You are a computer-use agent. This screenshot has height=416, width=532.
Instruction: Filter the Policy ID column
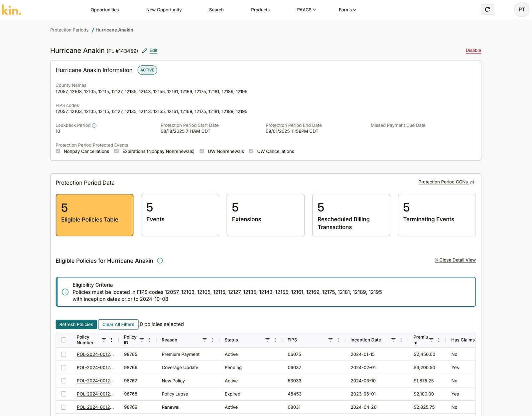(x=142, y=340)
